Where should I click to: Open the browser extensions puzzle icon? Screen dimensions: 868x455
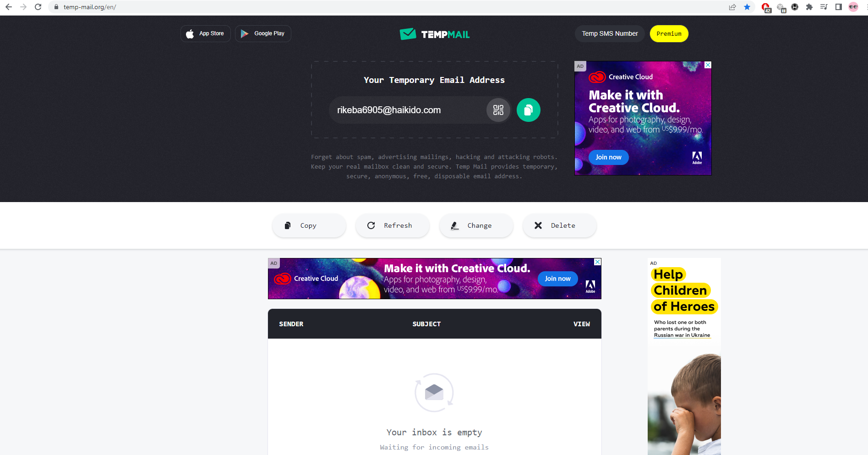click(x=809, y=7)
